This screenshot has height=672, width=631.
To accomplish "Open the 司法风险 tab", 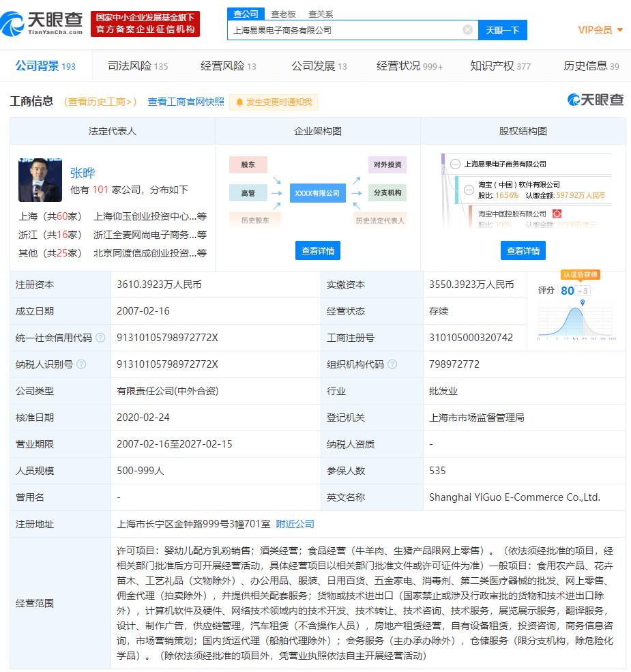I will pyautogui.click(x=137, y=66).
